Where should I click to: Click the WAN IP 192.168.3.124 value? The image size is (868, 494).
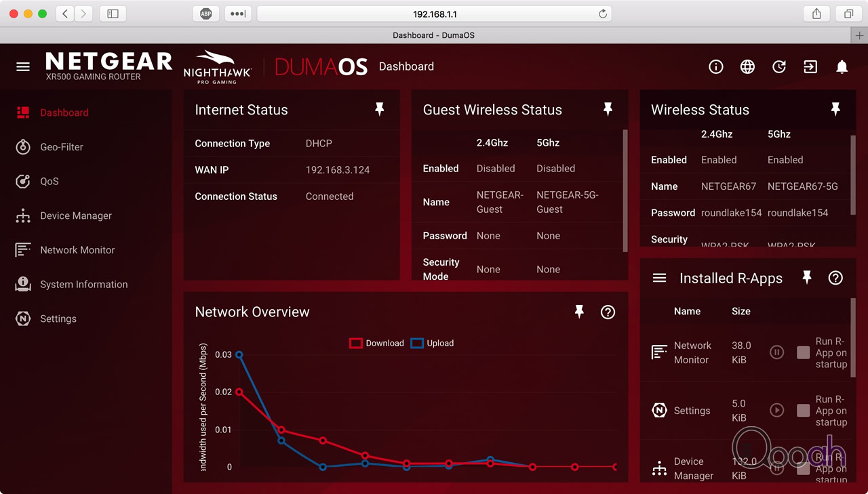338,170
